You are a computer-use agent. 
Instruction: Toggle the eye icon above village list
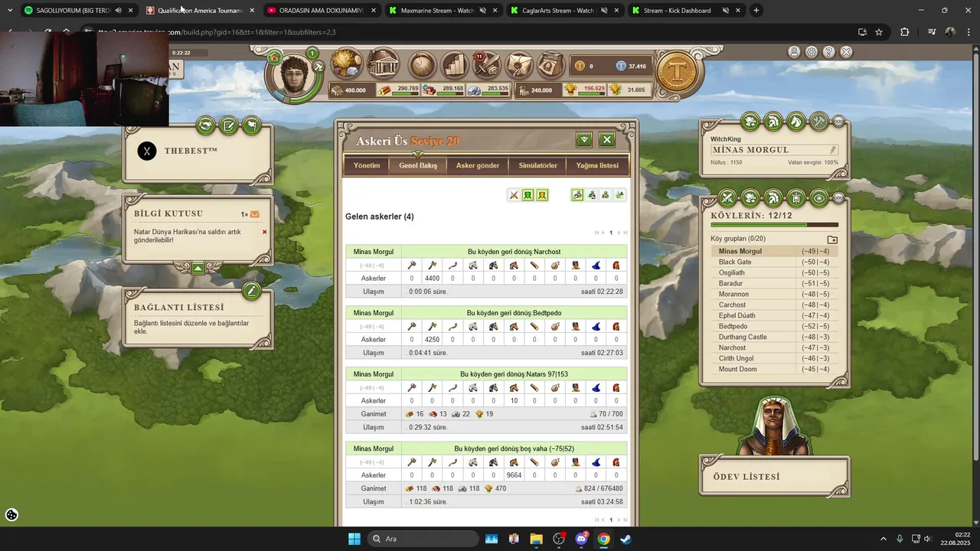click(819, 199)
